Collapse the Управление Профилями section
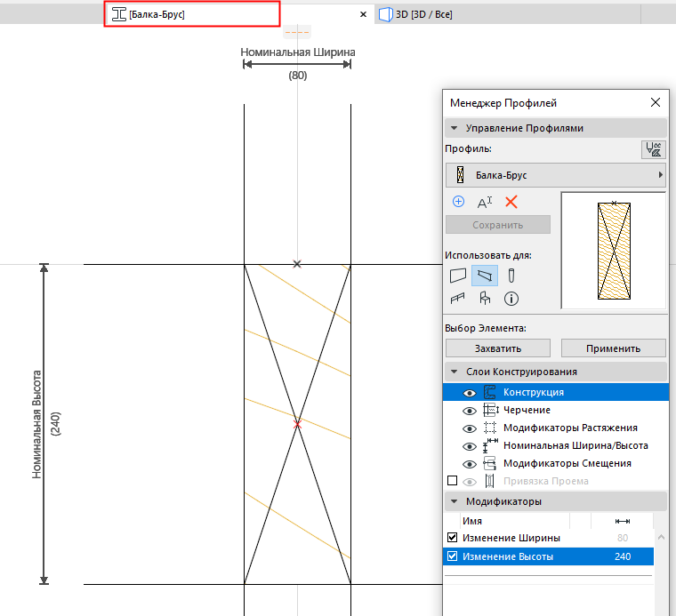 pos(455,128)
